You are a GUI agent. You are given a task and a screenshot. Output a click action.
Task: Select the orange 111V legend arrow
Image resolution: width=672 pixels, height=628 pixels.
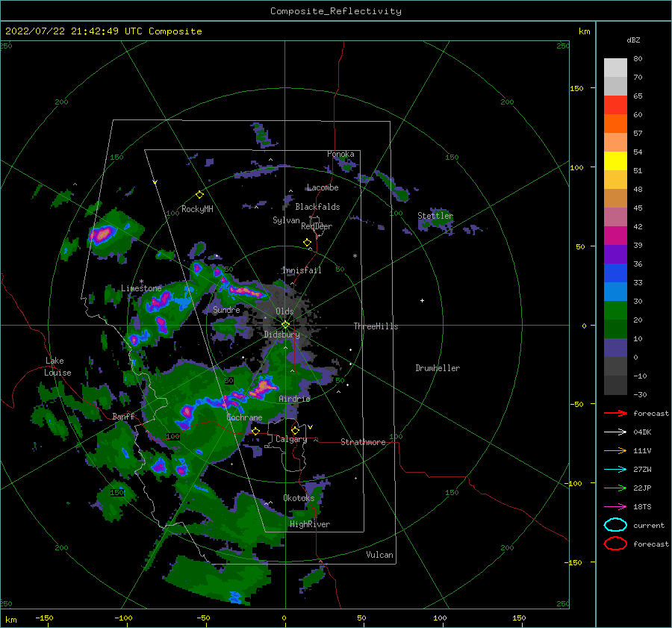615,450
